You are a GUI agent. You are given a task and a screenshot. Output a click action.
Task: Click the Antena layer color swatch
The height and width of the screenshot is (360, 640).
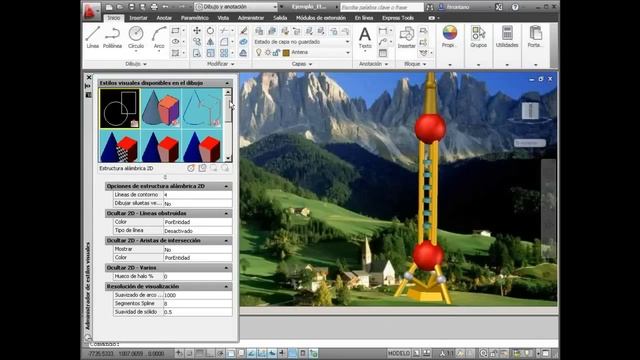tap(286, 52)
